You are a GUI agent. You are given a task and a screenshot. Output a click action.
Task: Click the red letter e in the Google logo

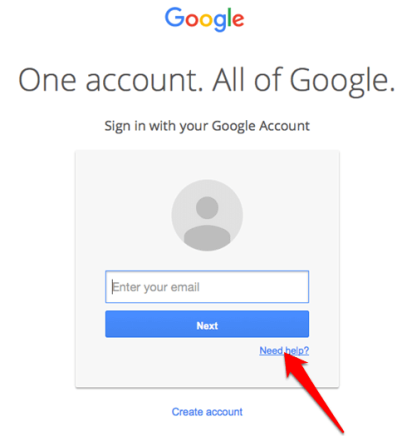tap(238, 20)
